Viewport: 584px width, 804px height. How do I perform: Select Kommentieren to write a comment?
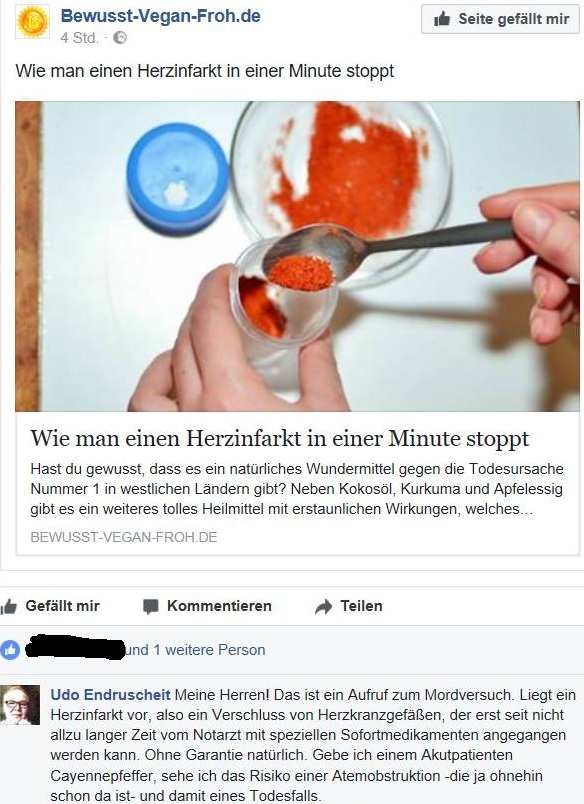pyautogui.click(x=207, y=606)
